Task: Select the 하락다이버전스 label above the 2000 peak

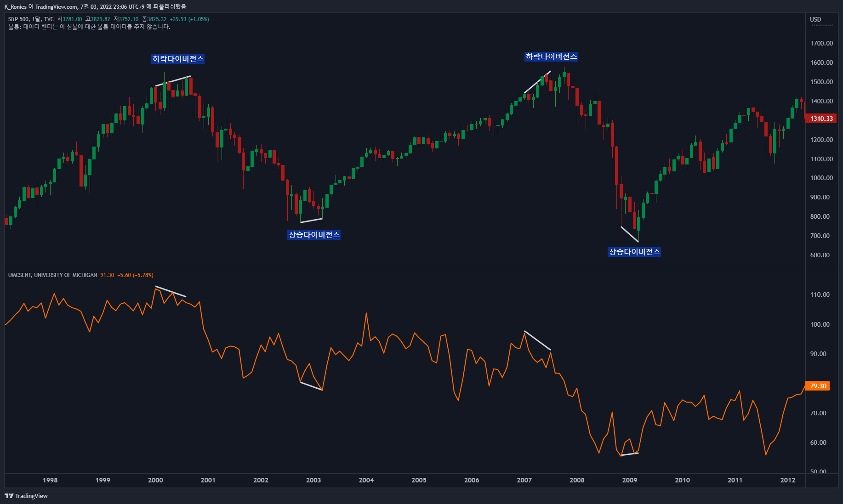Action: coord(178,59)
